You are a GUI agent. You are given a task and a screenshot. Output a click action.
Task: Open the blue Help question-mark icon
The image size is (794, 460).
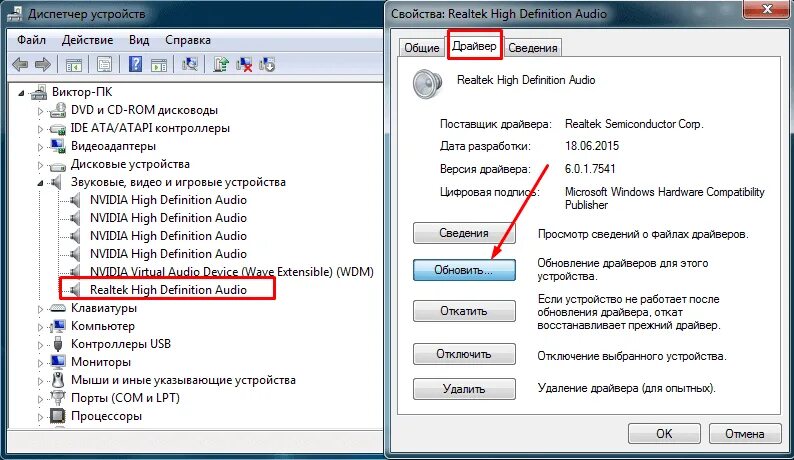pyautogui.click(x=135, y=64)
